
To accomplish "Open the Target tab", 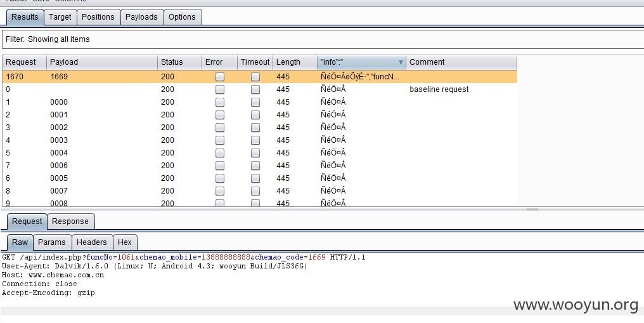I will 60,17.
